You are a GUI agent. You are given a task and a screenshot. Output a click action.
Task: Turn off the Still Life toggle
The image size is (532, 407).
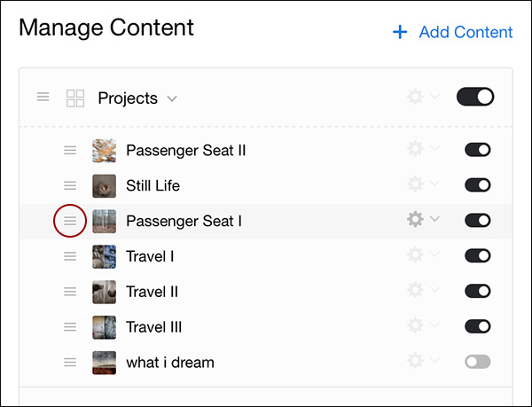coord(477,185)
